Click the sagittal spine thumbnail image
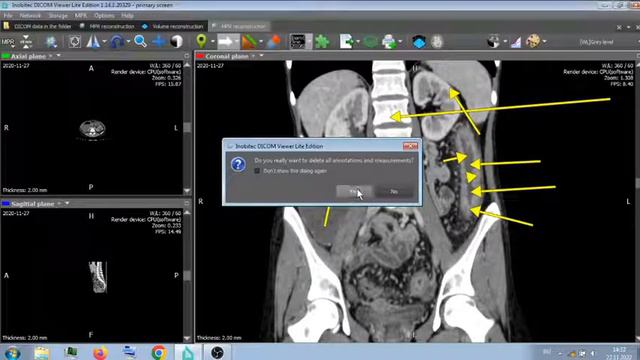This screenshot has height=360, width=640. (x=98, y=277)
